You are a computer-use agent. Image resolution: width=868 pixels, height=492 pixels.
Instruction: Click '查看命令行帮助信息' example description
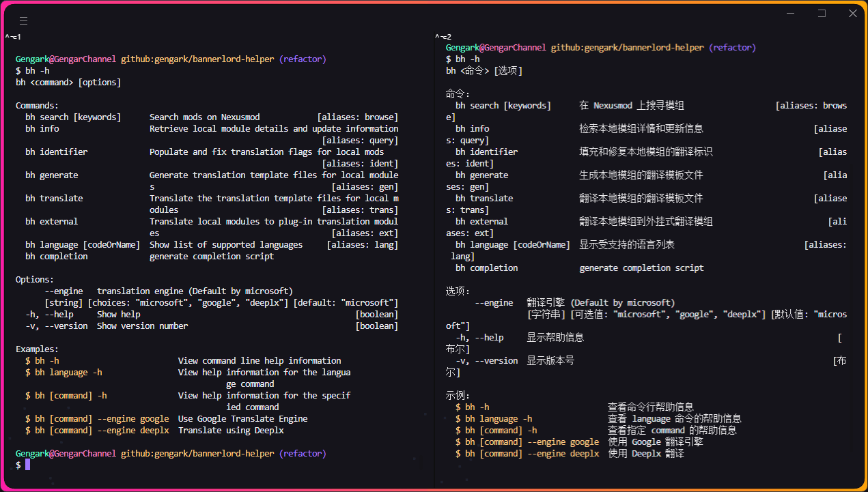(x=651, y=407)
